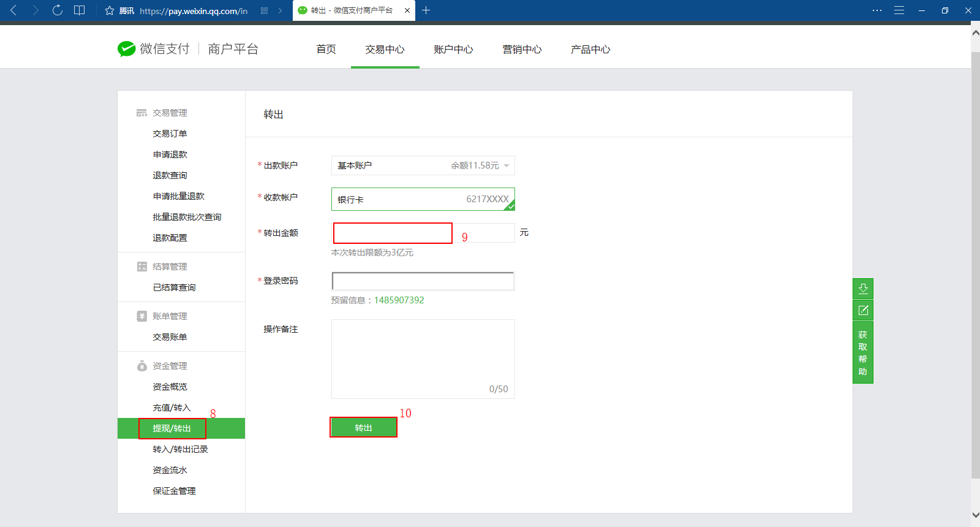
Task: Open 申请批量退款 in sidebar
Action: pos(178,196)
